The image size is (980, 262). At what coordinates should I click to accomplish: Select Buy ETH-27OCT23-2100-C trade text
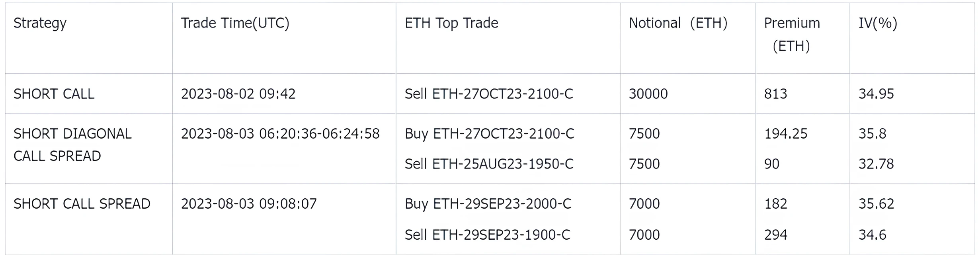[489, 134]
